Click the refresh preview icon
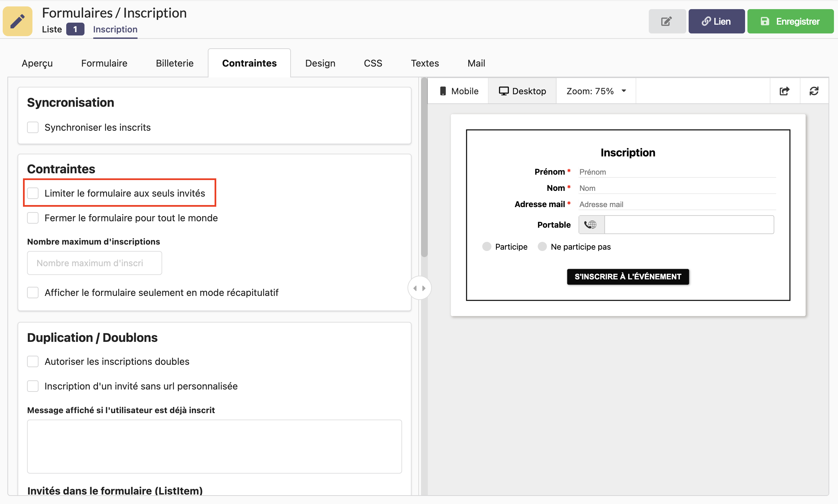The image size is (838, 504). pyautogui.click(x=814, y=91)
